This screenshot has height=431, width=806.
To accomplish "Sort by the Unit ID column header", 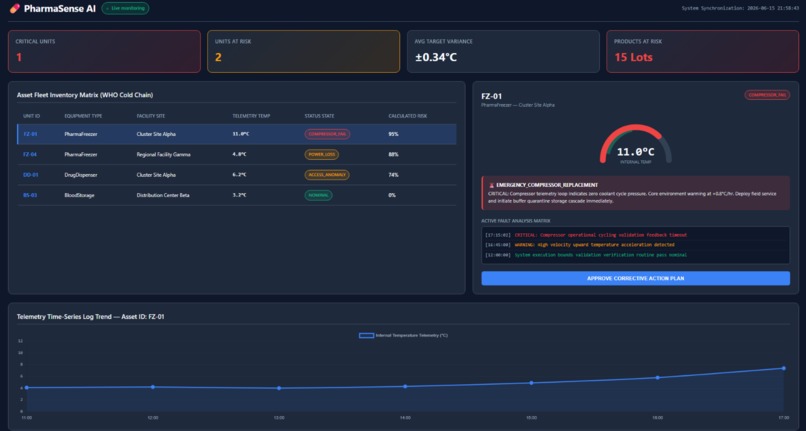I will click(x=31, y=116).
